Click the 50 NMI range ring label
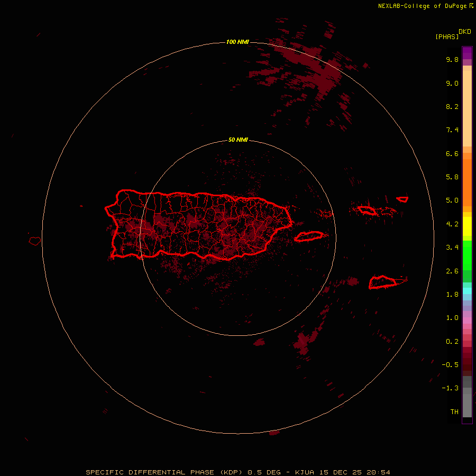 [238, 140]
